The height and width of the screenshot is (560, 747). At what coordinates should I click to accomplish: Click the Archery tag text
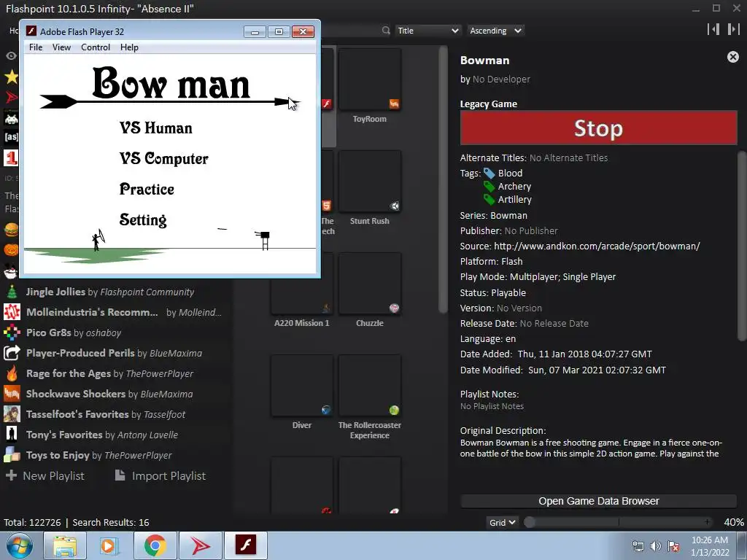(514, 187)
